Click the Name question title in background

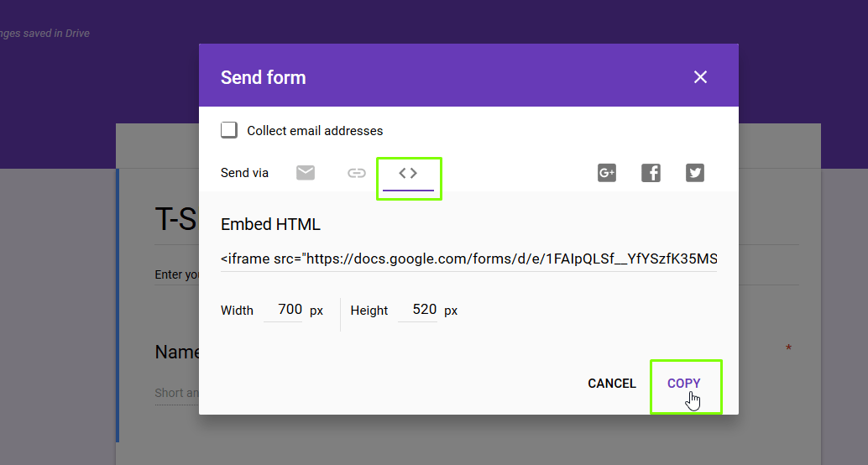pyautogui.click(x=177, y=352)
